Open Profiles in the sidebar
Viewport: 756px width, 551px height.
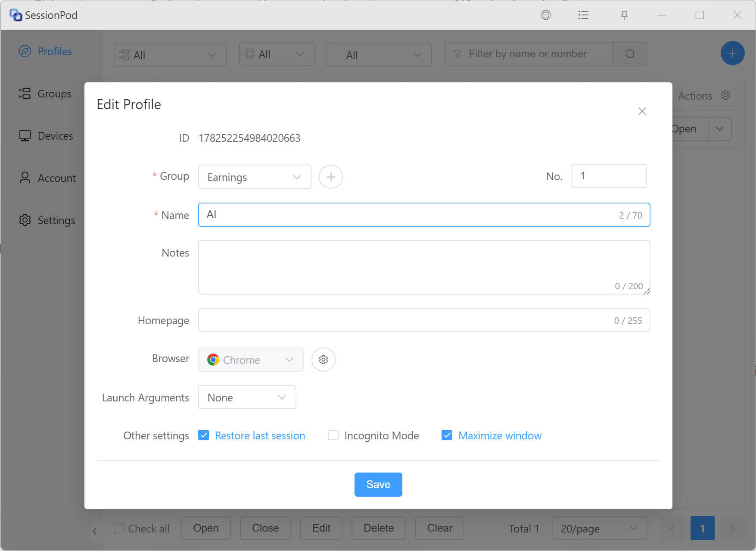click(x=45, y=51)
